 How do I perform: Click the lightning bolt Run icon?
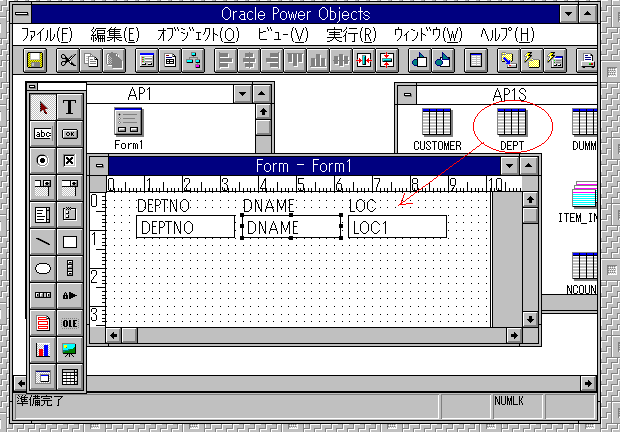[532, 60]
